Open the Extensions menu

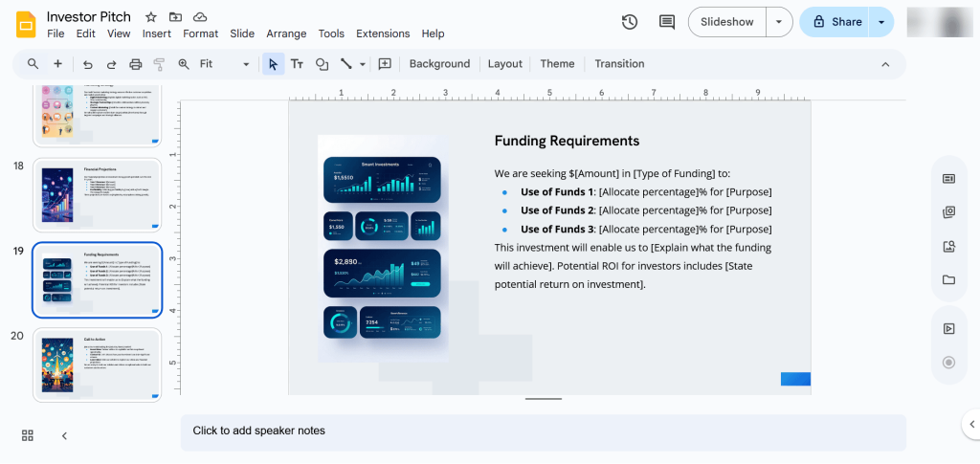coord(383,33)
